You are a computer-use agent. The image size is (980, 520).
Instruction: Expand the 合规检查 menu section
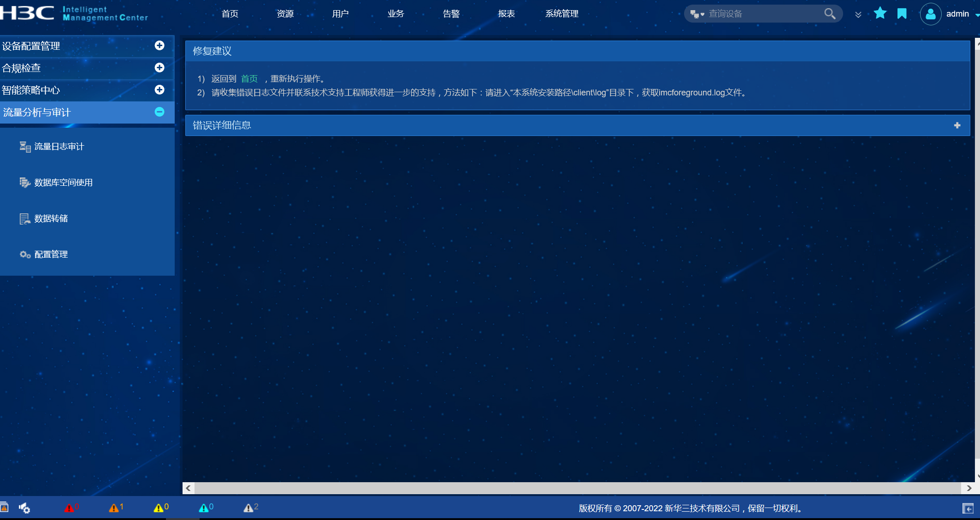[159, 68]
